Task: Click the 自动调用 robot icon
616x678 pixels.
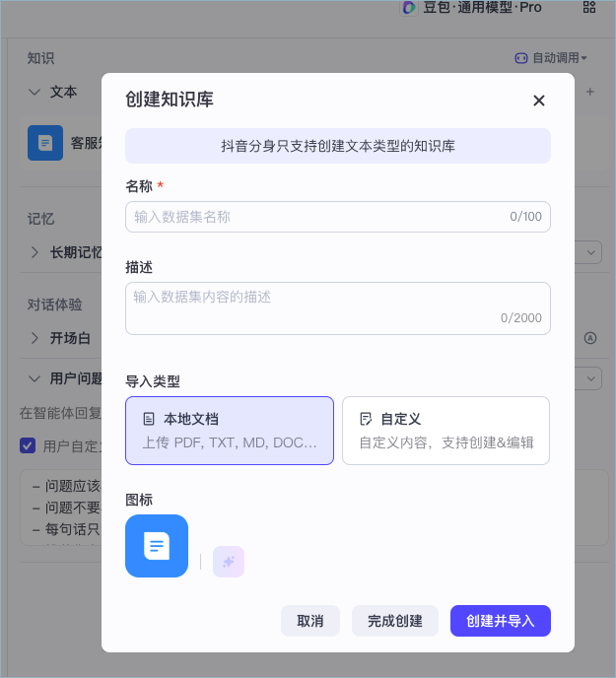Action: click(521, 58)
